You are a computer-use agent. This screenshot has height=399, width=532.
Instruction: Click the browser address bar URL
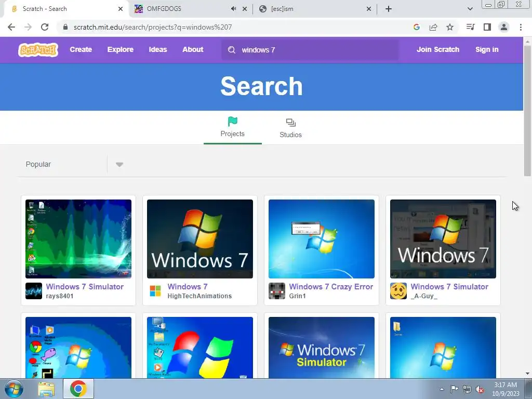tap(153, 27)
